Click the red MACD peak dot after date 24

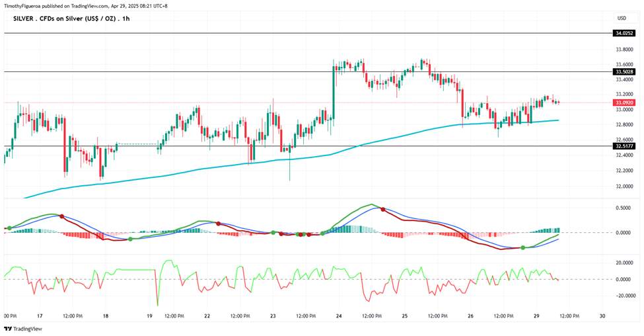pyautogui.click(x=383, y=209)
